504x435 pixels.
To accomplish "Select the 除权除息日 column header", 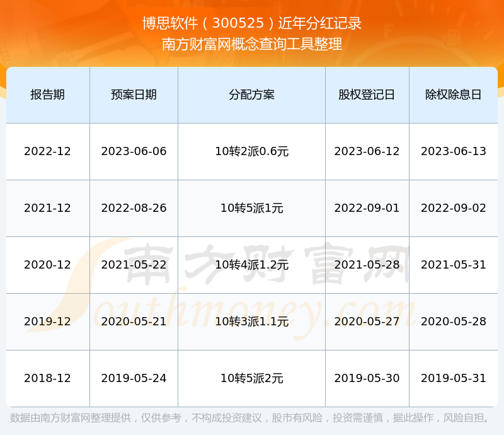I will click(x=453, y=95).
